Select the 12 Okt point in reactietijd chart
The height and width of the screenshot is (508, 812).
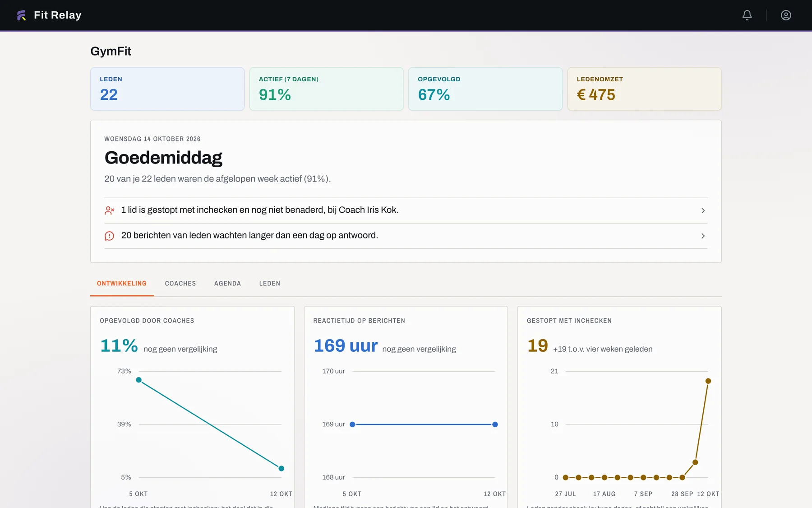click(x=495, y=424)
